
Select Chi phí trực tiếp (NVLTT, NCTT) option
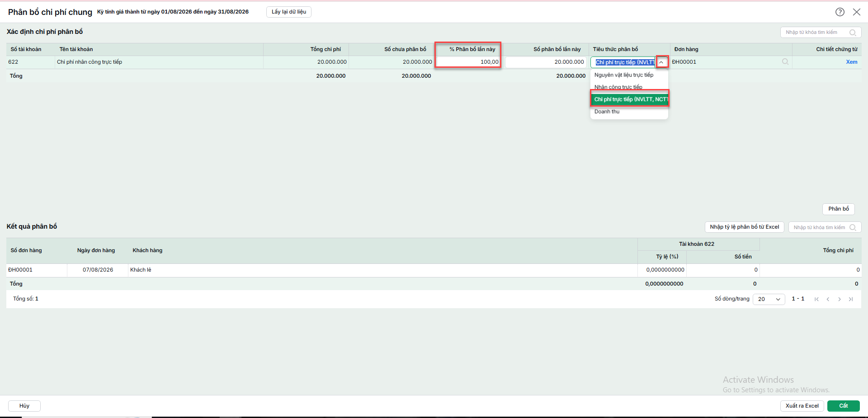click(629, 99)
